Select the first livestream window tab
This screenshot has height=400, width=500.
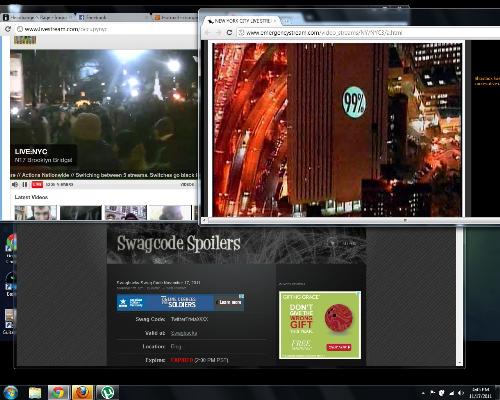coord(37,17)
